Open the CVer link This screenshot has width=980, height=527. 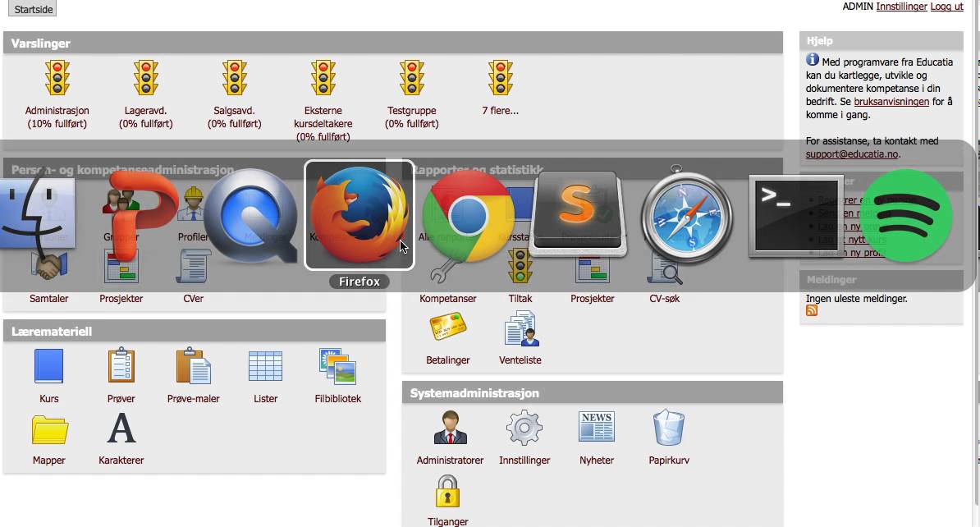[x=193, y=298]
